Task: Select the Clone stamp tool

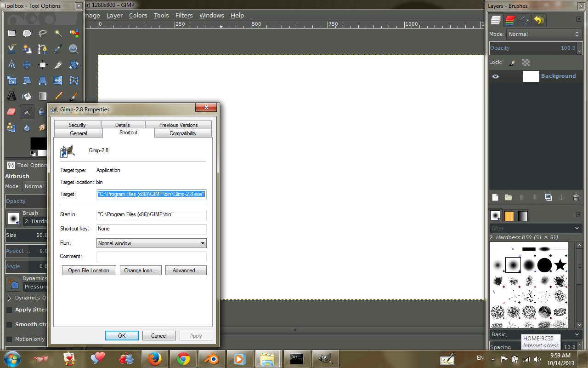Action: 11,127
